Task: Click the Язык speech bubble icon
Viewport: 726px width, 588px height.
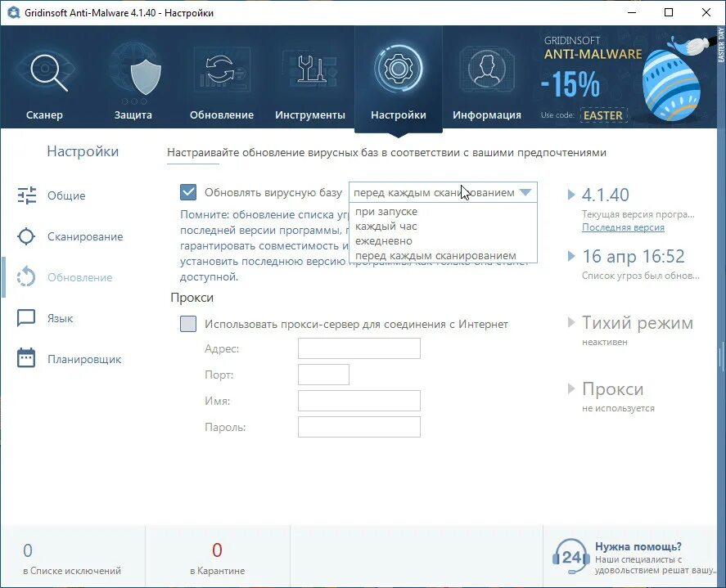Action: pyautogui.click(x=26, y=318)
